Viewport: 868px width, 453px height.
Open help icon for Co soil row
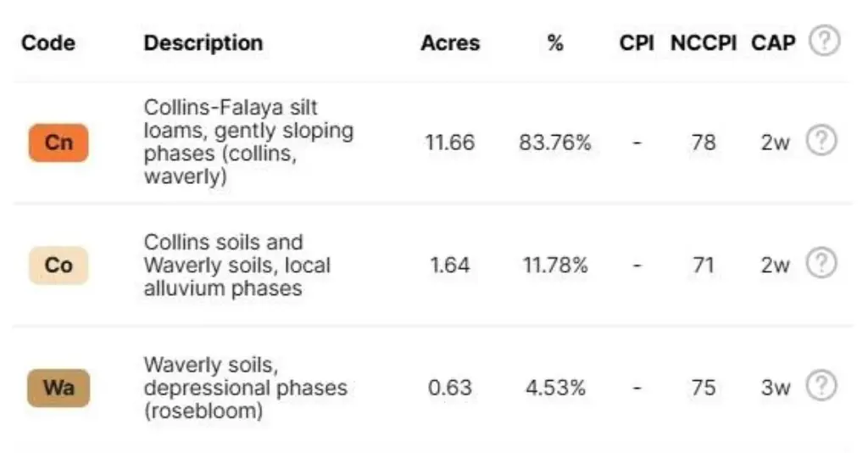click(821, 264)
